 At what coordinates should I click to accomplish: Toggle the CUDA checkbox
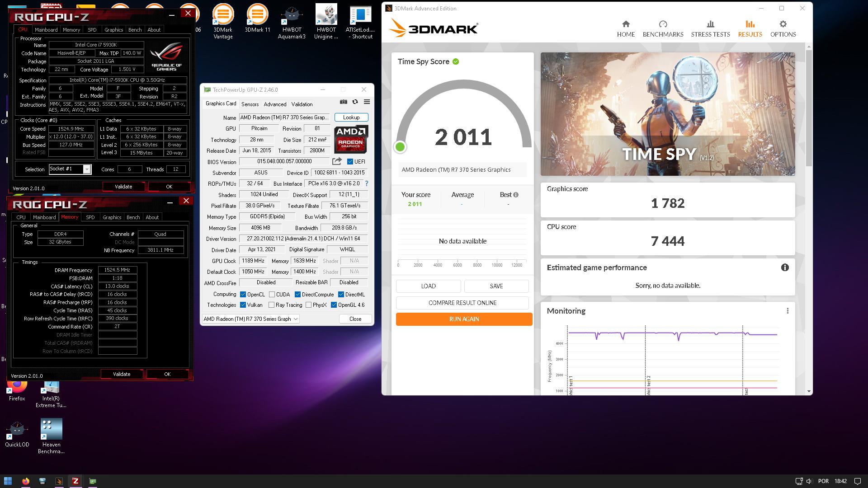(x=272, y=294)
